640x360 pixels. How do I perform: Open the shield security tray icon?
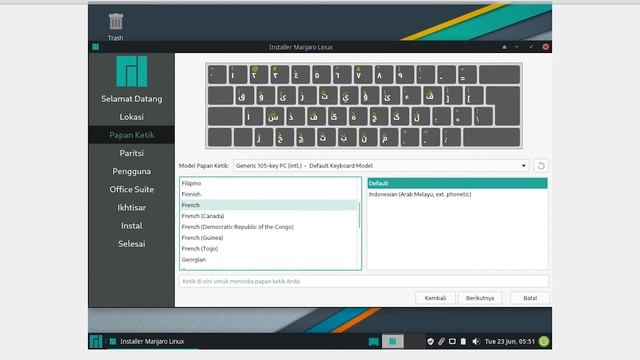(x=430, y=341)
